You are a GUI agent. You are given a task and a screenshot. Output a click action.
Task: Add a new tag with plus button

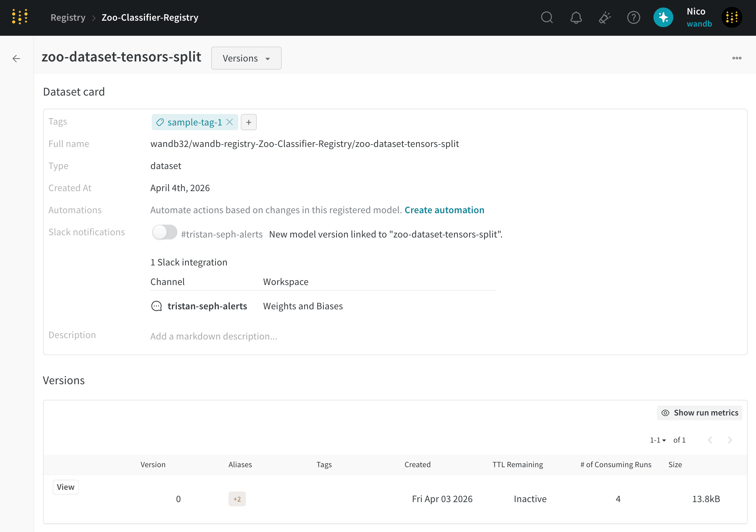249,122
